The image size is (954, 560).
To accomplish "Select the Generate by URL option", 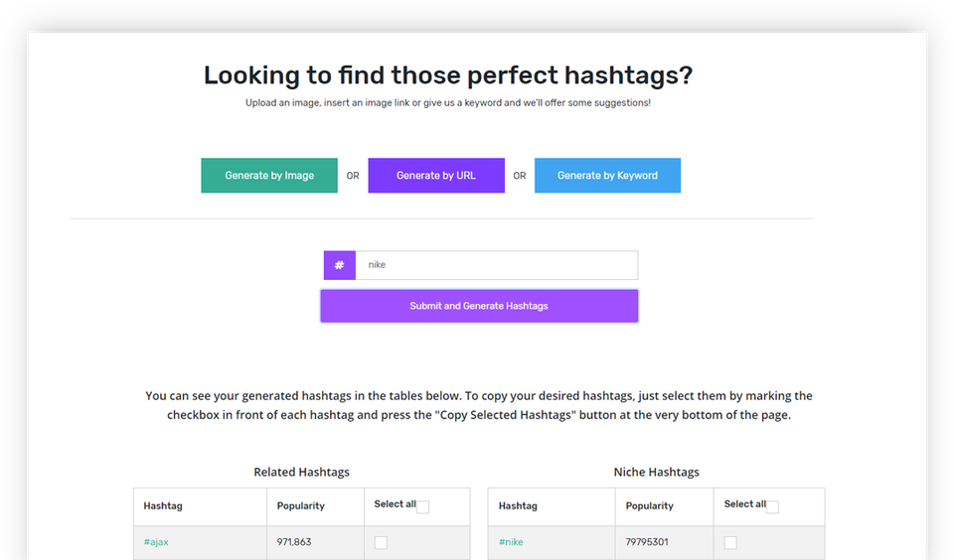I will point(436,176).
